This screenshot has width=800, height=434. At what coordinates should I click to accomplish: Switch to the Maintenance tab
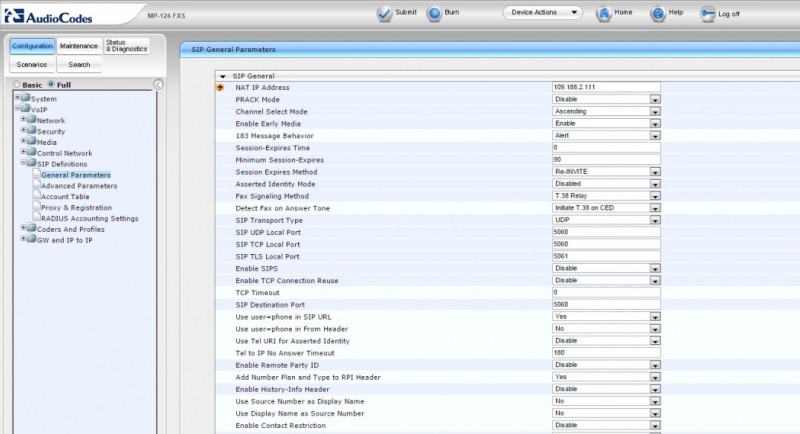pos(79,46)
